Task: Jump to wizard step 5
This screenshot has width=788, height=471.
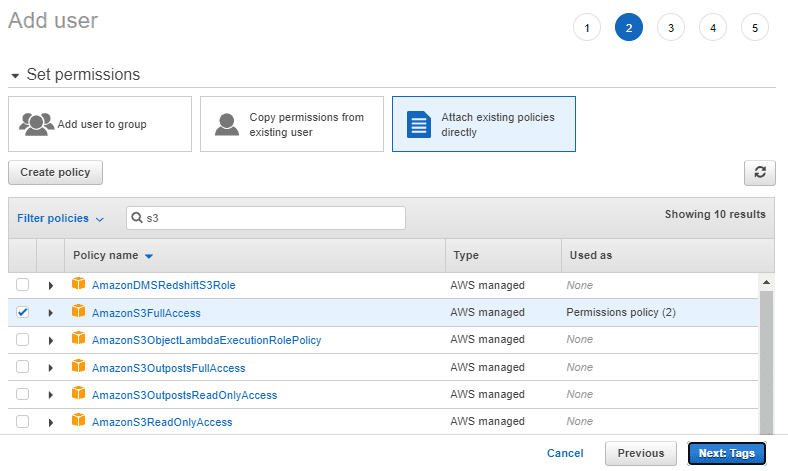Action: tap(754, 28)
